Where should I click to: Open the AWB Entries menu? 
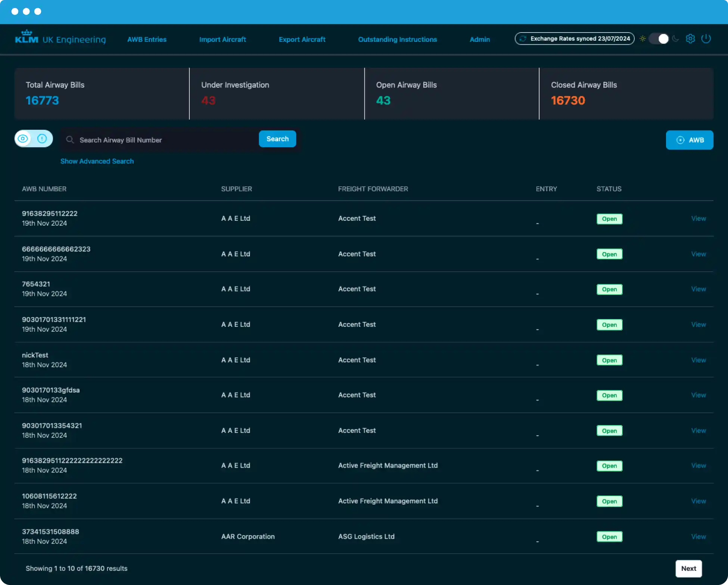pos(146,39)
